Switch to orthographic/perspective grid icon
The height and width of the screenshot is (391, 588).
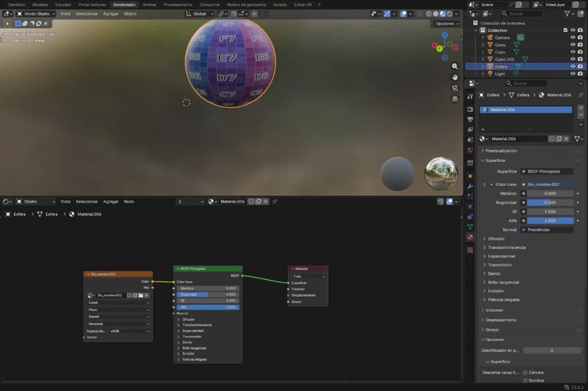pyautogui.click(x=455, y=99)
